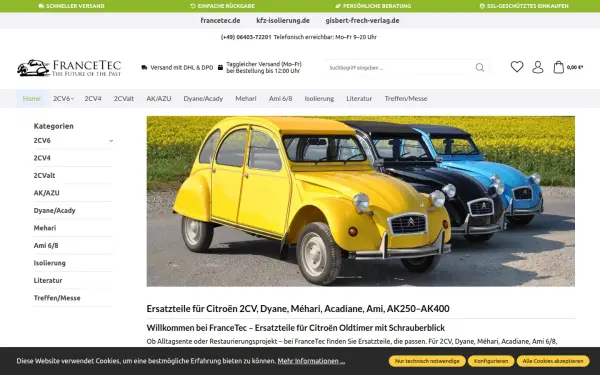This screenshot has width=600, height=375.
Task: Open Literatur in the navigation bar
Action: point(359,98)
